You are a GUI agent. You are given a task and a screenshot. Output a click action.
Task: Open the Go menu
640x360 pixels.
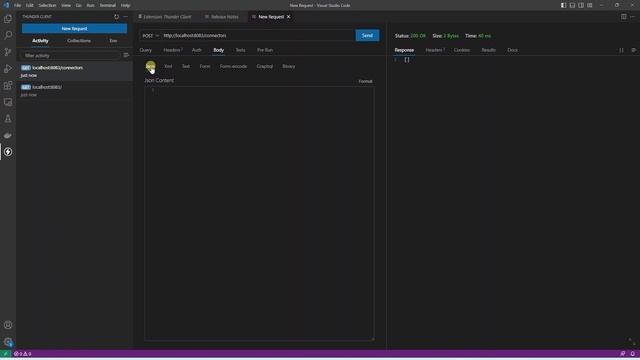(79, 5)
